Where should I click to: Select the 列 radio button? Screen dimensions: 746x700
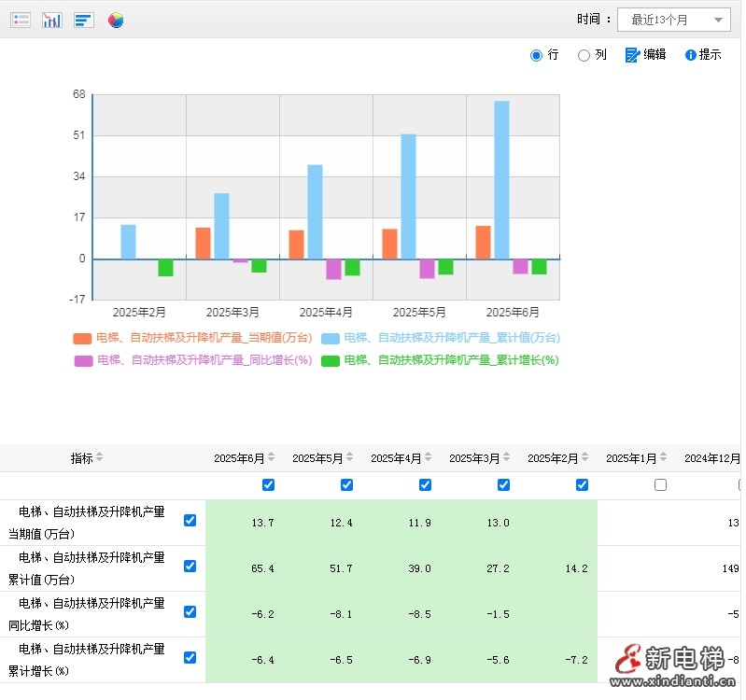584,55
